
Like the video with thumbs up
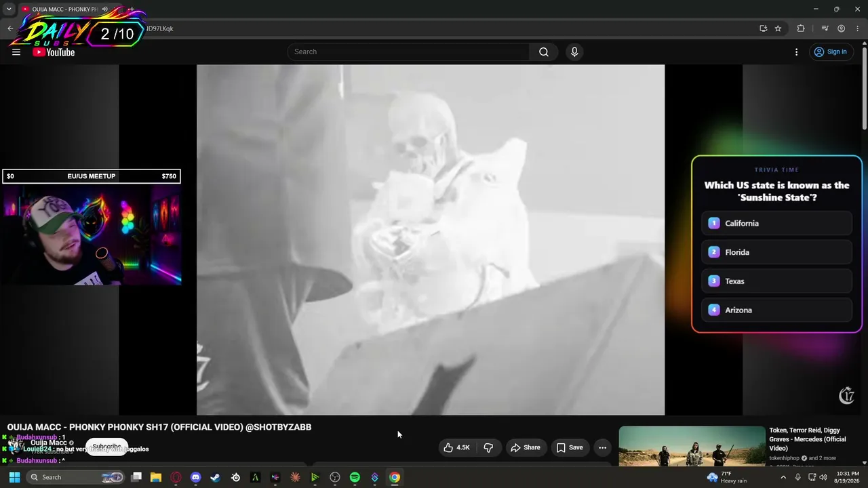456,447
